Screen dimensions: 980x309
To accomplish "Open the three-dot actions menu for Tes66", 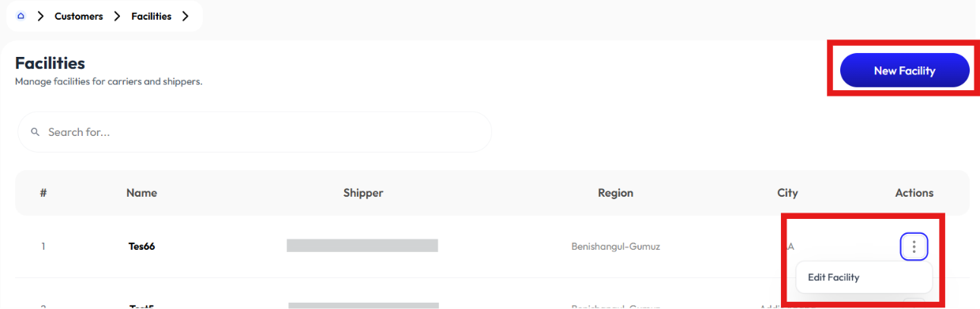I will tap(914, 247).
